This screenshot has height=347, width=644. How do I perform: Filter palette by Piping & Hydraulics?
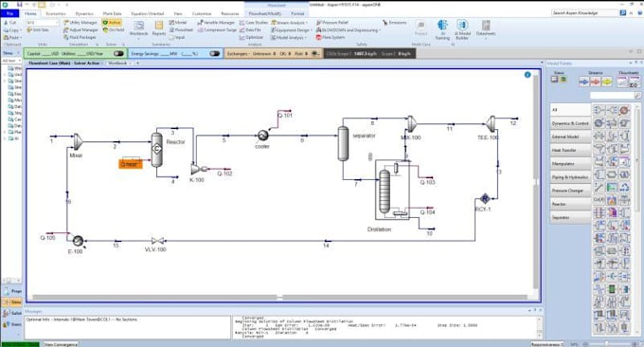[x=570, y=177]
